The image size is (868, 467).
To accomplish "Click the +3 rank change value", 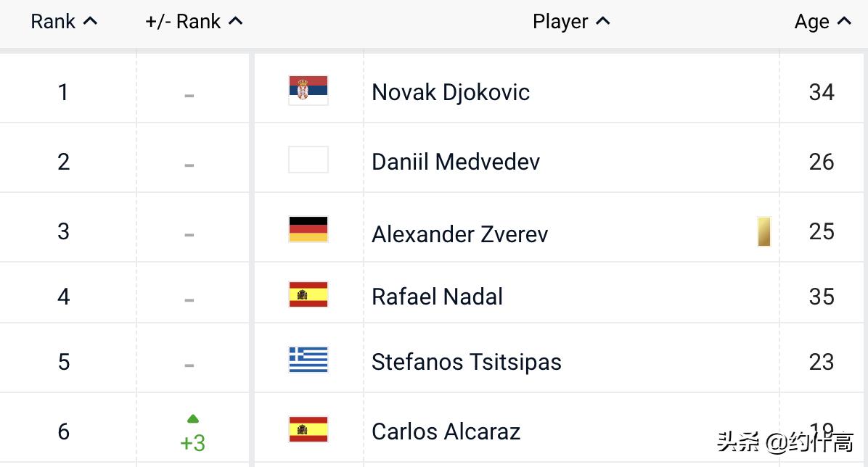I will click(193, 442).
